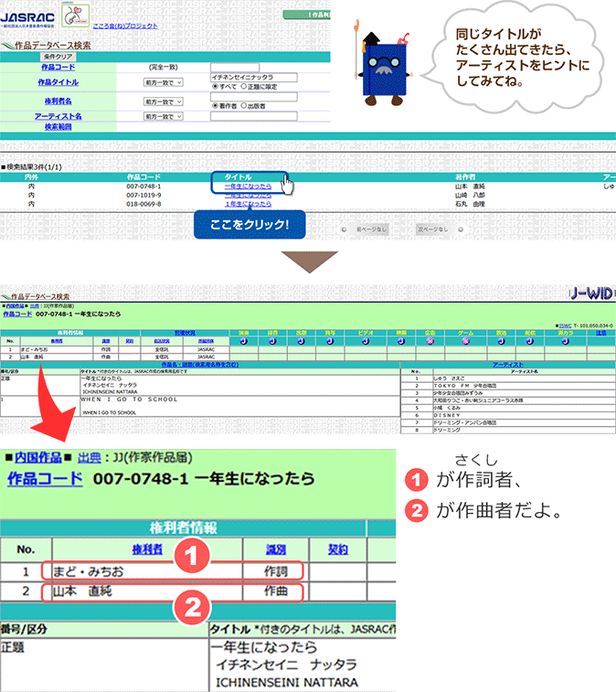Screen dimensions: 616x692
Task: Open 作品タイトル match-type dropdown
Action: click(x=163, y=82)
